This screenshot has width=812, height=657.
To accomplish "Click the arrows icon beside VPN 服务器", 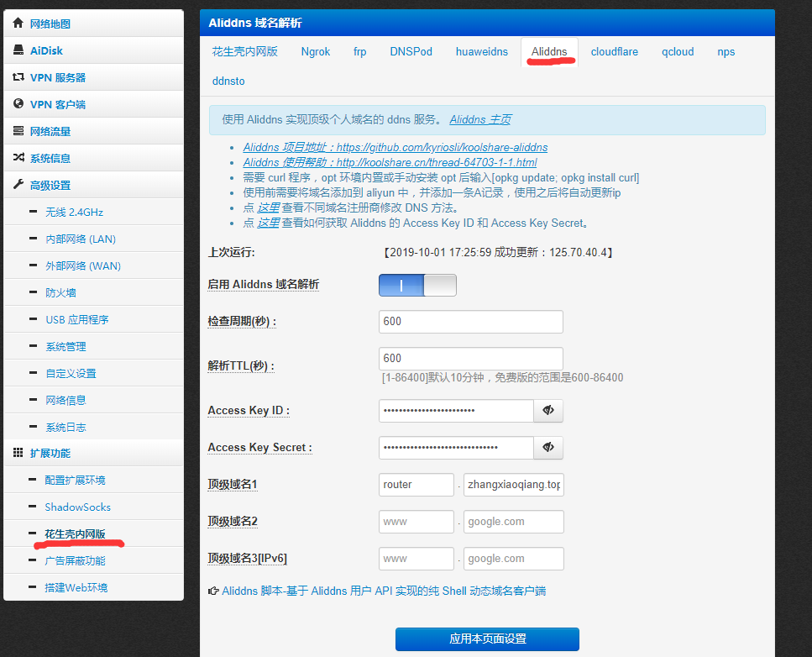I will click(18, 76).
